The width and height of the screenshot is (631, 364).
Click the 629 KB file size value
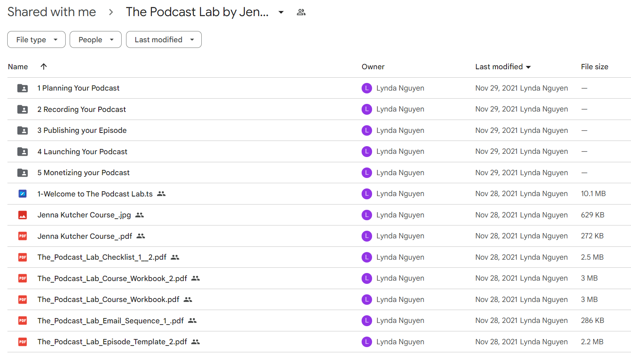click(x=592, y=215)
